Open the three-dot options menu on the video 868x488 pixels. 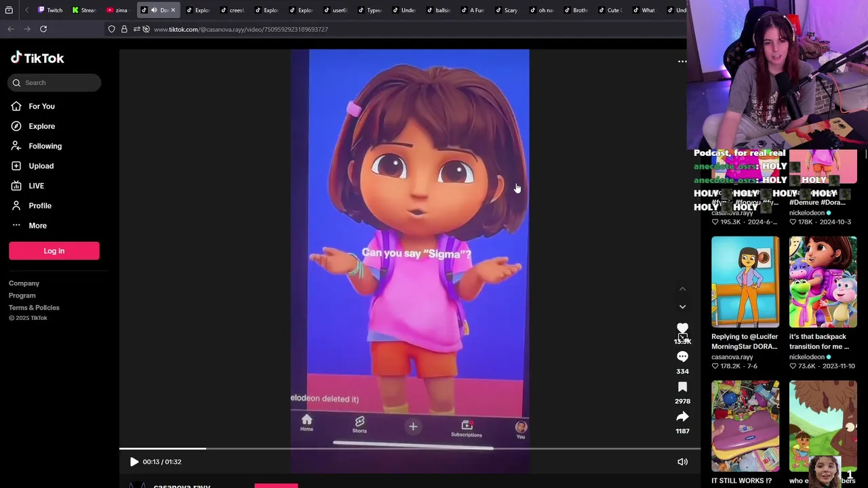click(682, 62)
